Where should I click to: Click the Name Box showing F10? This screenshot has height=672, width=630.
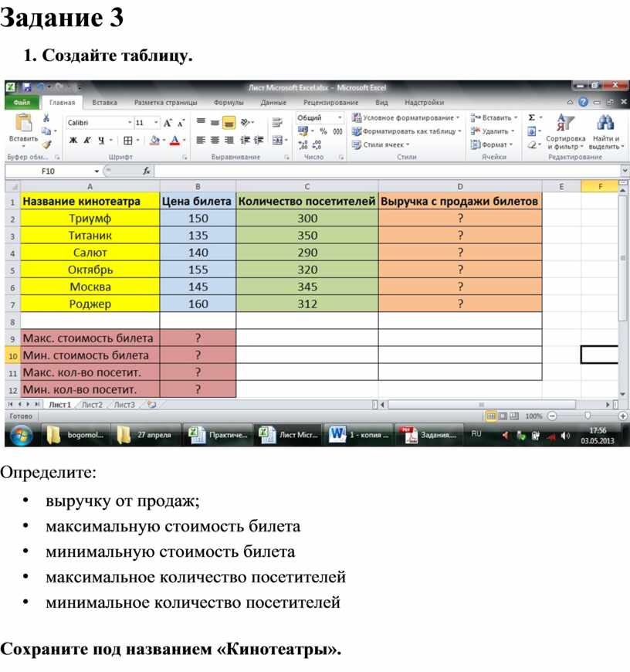coord(48,171)
